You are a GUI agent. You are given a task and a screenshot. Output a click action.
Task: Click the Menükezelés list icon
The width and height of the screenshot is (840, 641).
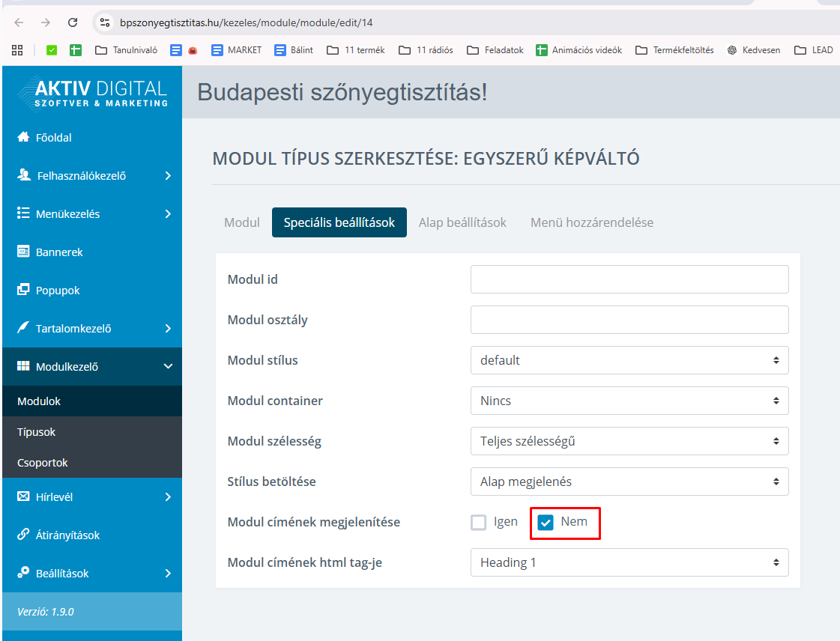pyautogui.click(x=23, y=213)
